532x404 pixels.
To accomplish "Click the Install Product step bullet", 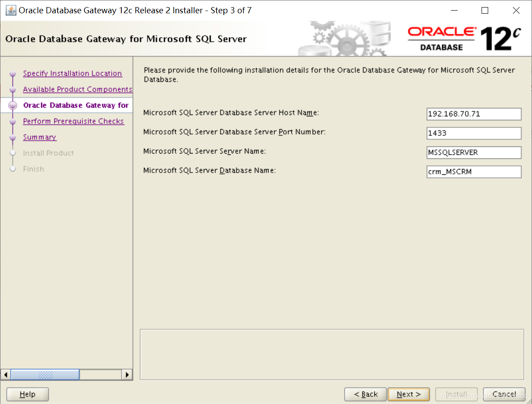I will click(13, 153).
